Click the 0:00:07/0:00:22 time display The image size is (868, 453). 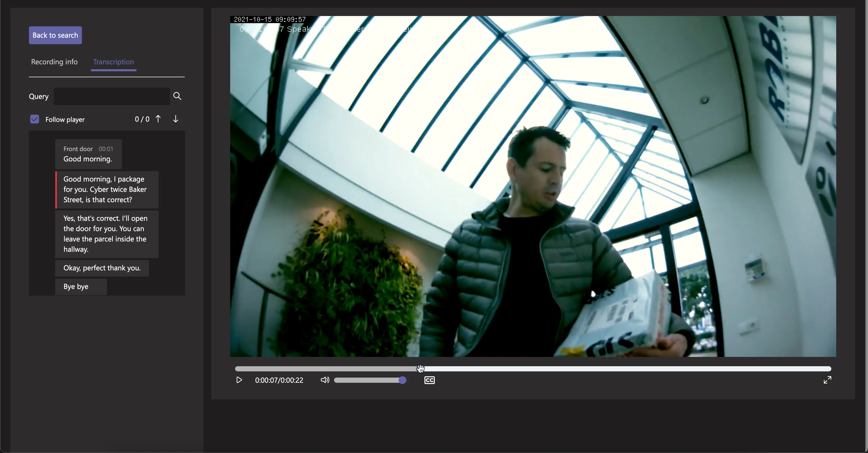coord(279,380)
